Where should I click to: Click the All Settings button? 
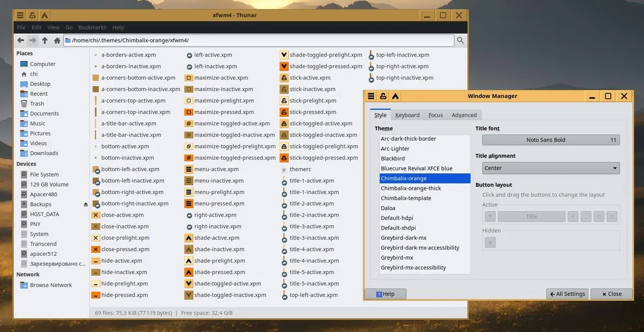567,294
